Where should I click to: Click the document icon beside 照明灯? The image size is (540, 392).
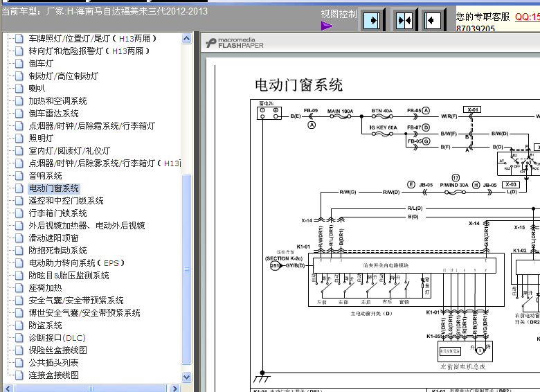pos(19,138)
